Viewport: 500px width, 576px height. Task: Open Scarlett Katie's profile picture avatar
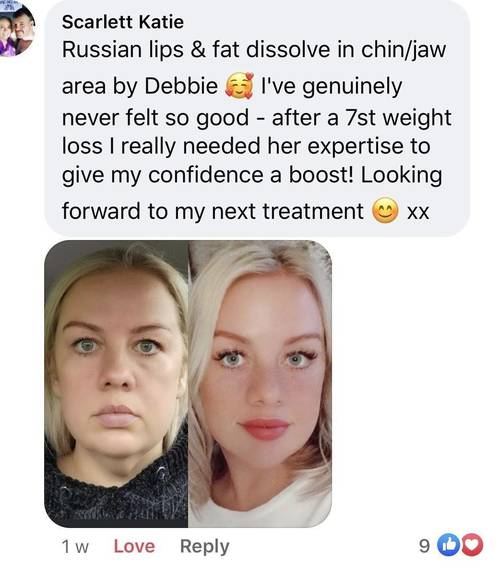[x=17, y=28]
